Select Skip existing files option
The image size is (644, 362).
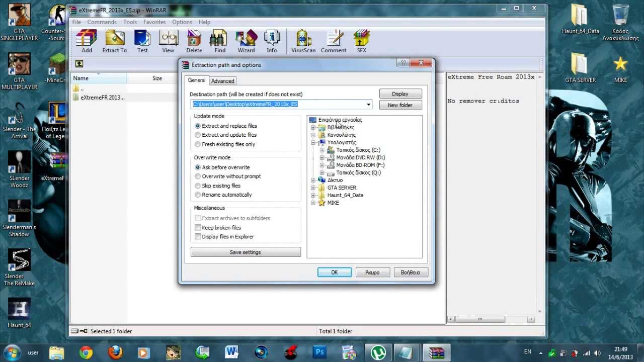[217, 186]
